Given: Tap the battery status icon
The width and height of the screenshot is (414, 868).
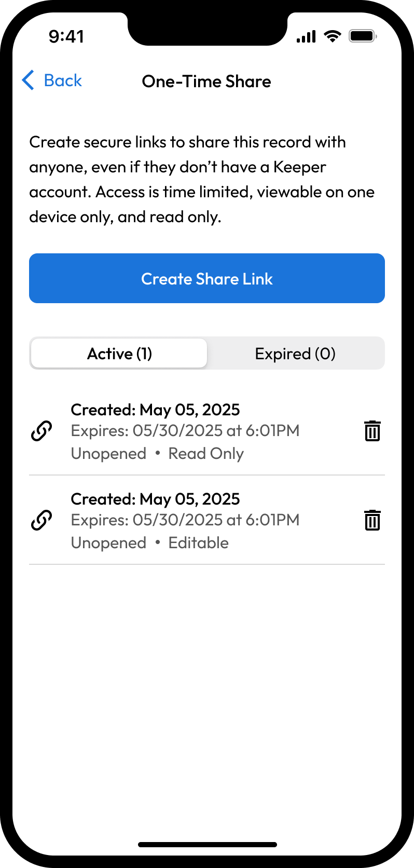Looking at the screenshot, I should click(363, 36).
